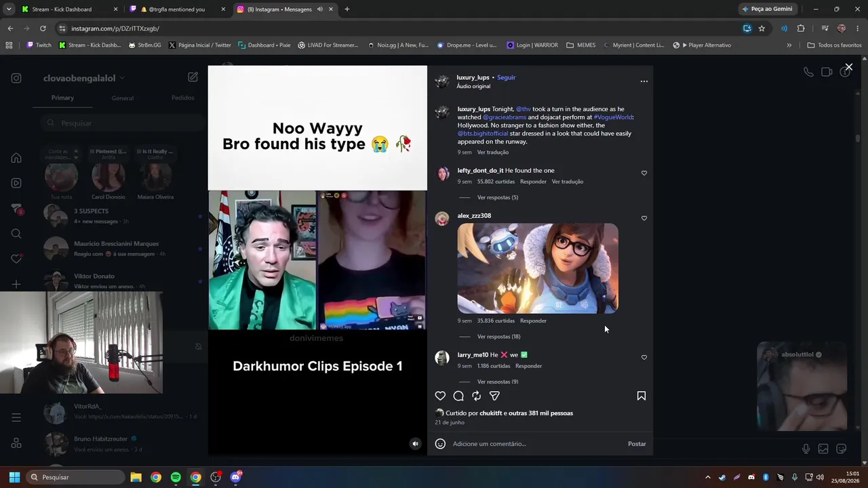The image size is (868, 488).
Task: Reply to the lefty_dont_do_it comment
Action: pyautogui.click(x=533, y=182)
